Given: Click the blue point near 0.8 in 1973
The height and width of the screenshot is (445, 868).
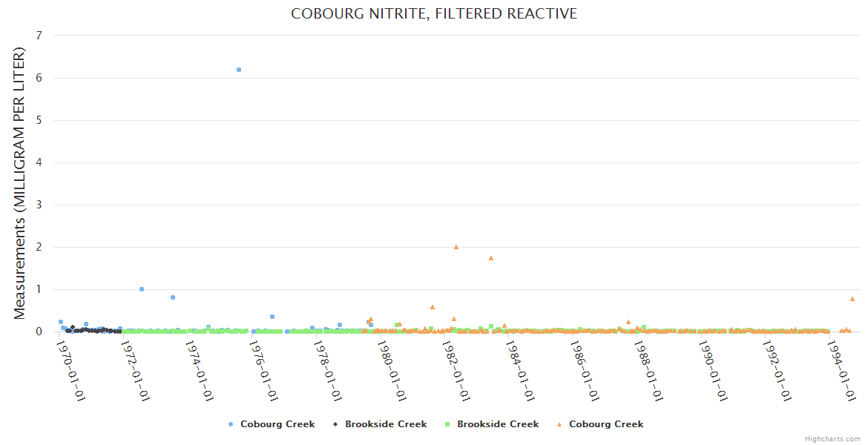Looking at the screenshot, I should click(173, 297).
